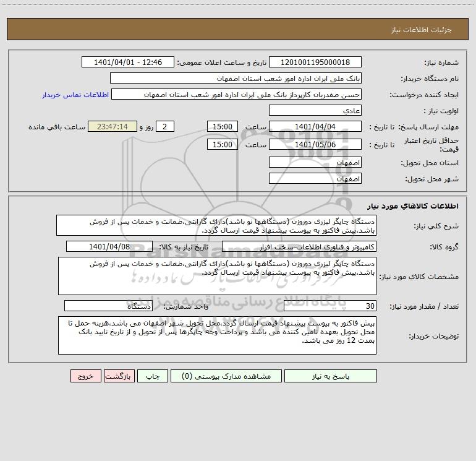Click the تاریخ نیاز به کالا field 1401/04/08
The height and width of the screenshot is (461, 476).
109,247
